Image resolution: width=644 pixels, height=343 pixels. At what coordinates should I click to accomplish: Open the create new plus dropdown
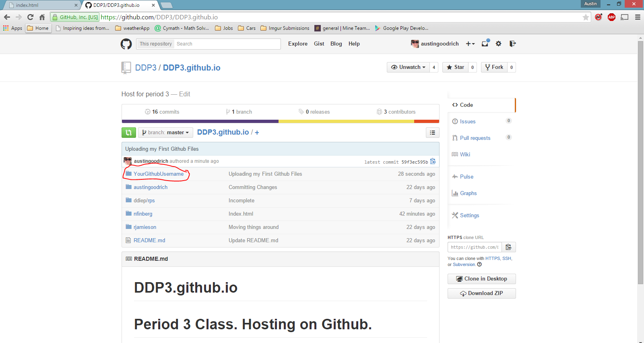(470, 44)
